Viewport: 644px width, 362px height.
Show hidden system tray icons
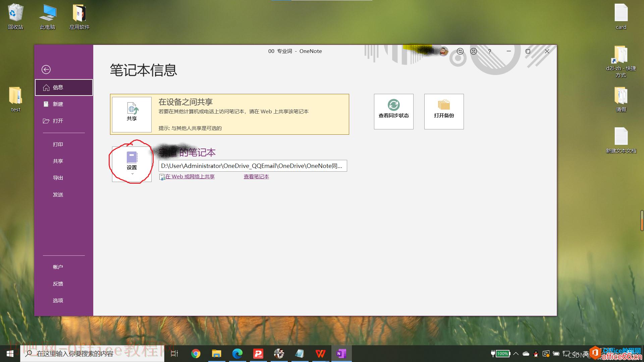coord(516,354)
